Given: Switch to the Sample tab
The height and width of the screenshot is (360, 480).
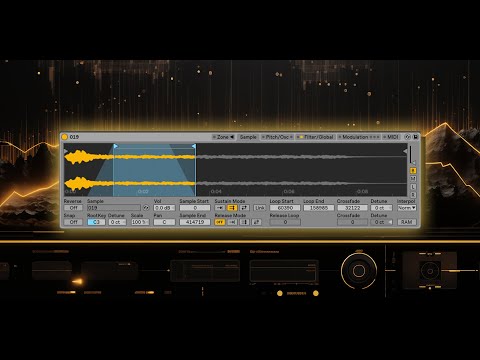Looking at the screenshot, I should point(248,137).
